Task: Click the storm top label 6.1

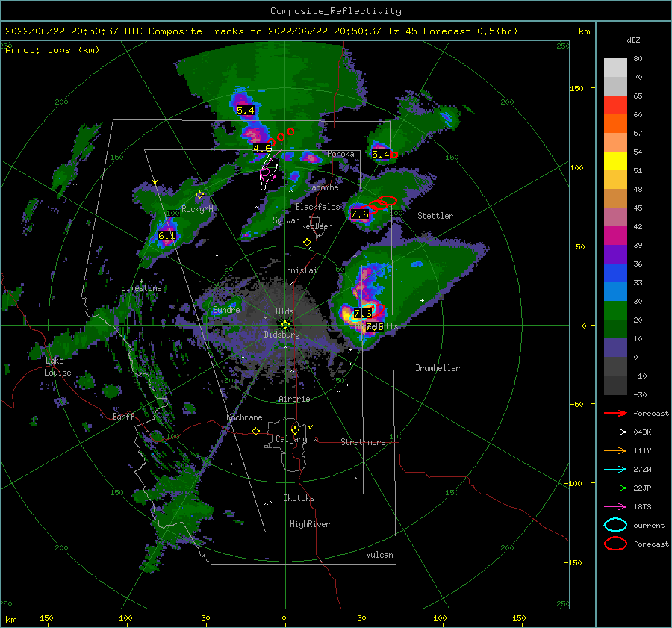Action: [167, 235]
